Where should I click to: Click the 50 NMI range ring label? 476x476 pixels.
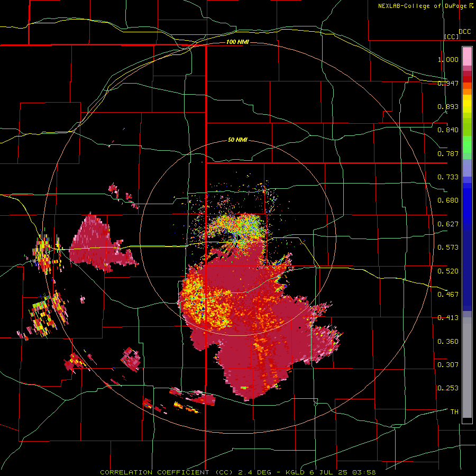click(237, 140)
